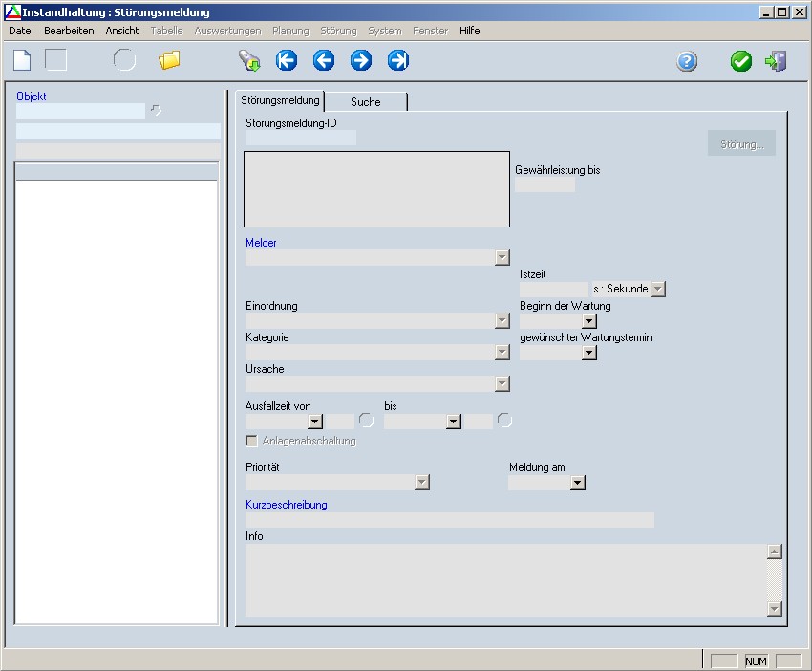
Task: Jump to first record arrow
Action: point(287,61)
